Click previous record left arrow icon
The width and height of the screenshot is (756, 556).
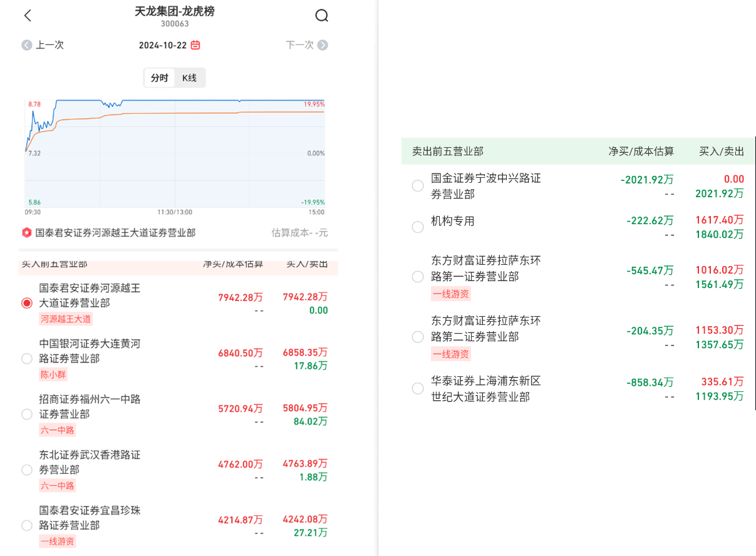(x=26, y=45)
